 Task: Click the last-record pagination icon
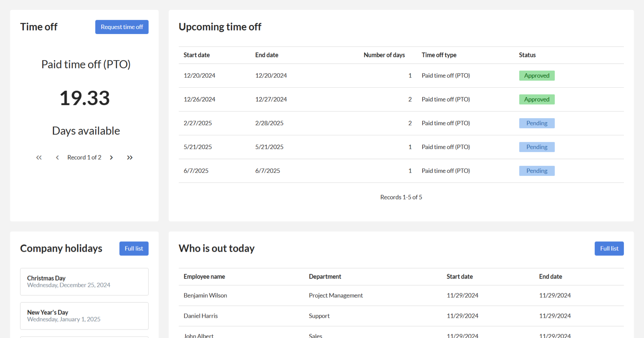(130, 157)
